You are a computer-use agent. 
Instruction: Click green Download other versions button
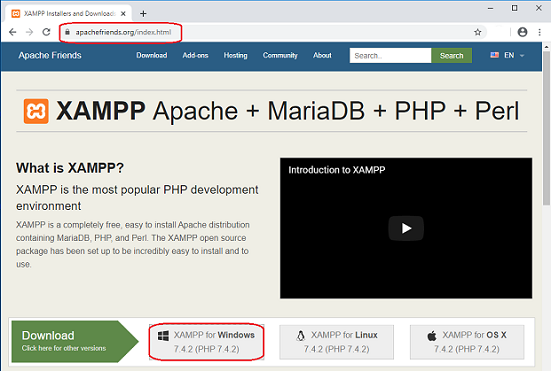tap(74, 341)
